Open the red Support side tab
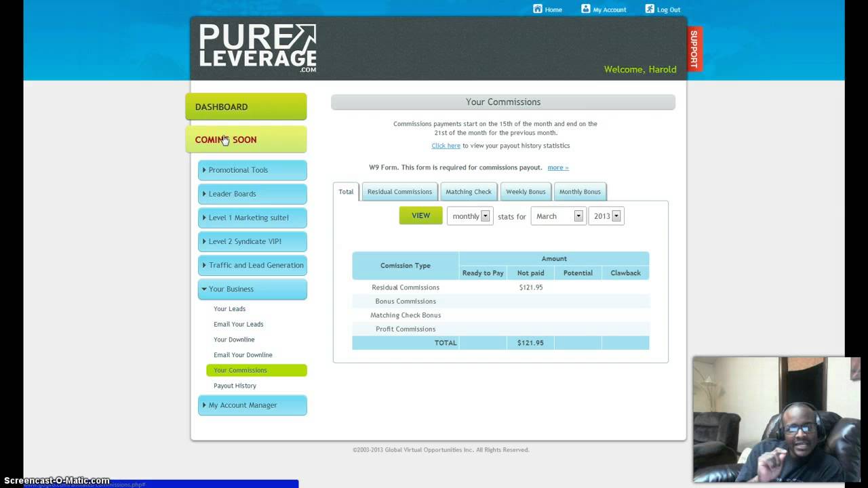 point(694,49)
